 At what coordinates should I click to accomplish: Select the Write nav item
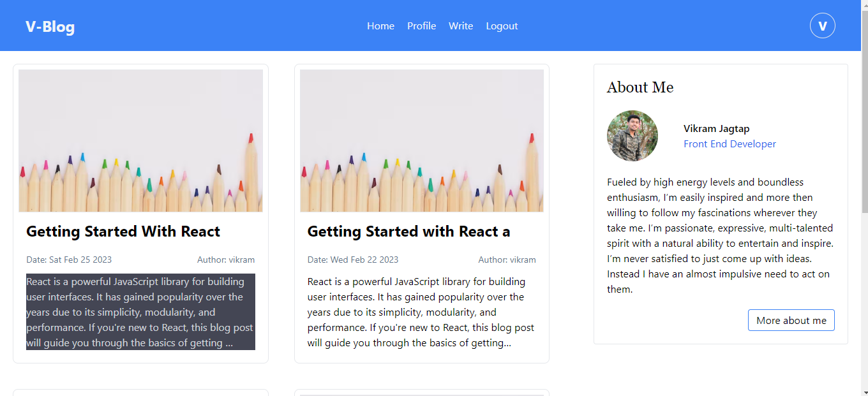[x=461, y=26]
